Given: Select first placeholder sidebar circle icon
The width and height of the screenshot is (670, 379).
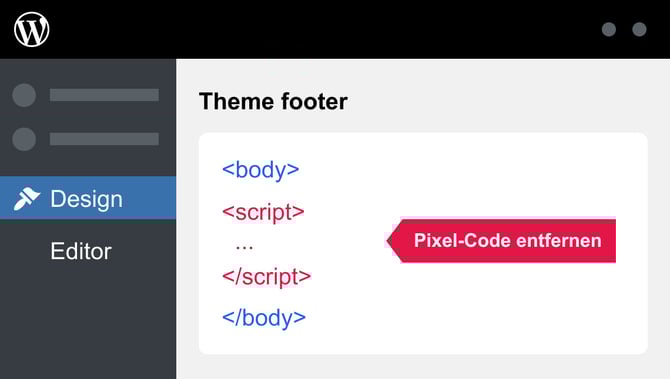Looking at the screenshot, I should 24,95.
